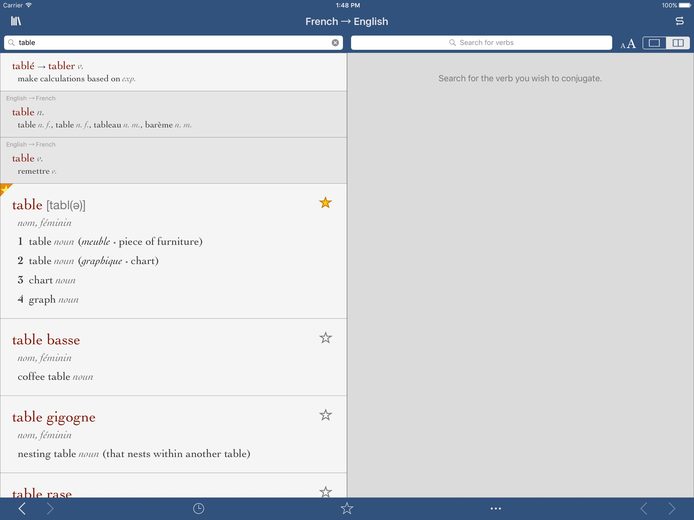Click definition 'piece of furniture' line

pyautogui.click(x=110, y=242)
